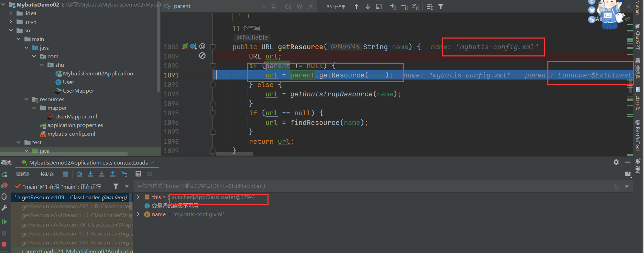Expand the .mvn folder
Screen dimensions: 644x253
pyautogui.click(x=11, y=22)
